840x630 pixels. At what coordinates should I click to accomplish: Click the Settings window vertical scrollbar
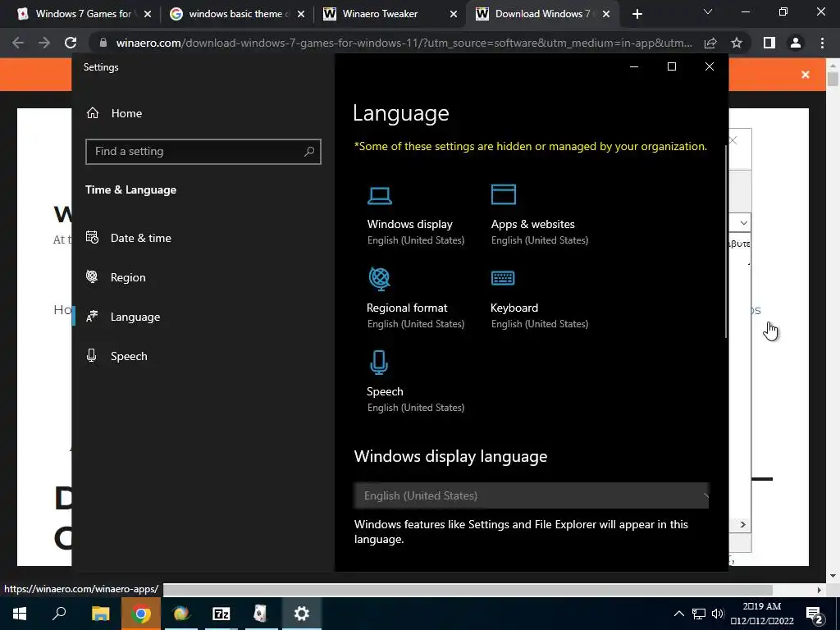click(x=726, y=241)
